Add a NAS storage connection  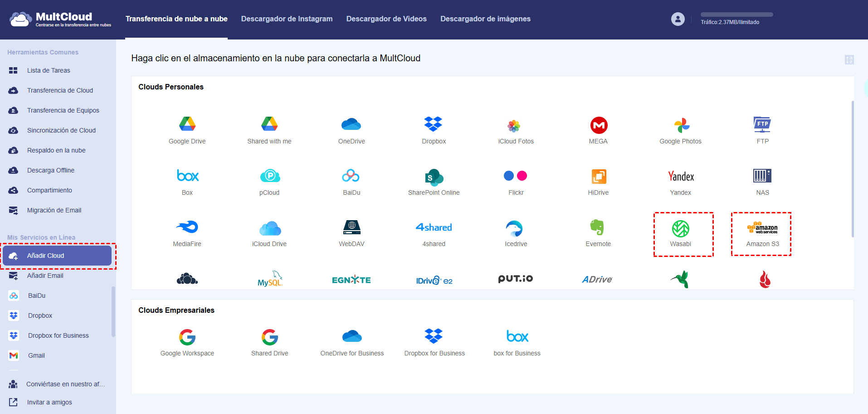pos(763,182)
